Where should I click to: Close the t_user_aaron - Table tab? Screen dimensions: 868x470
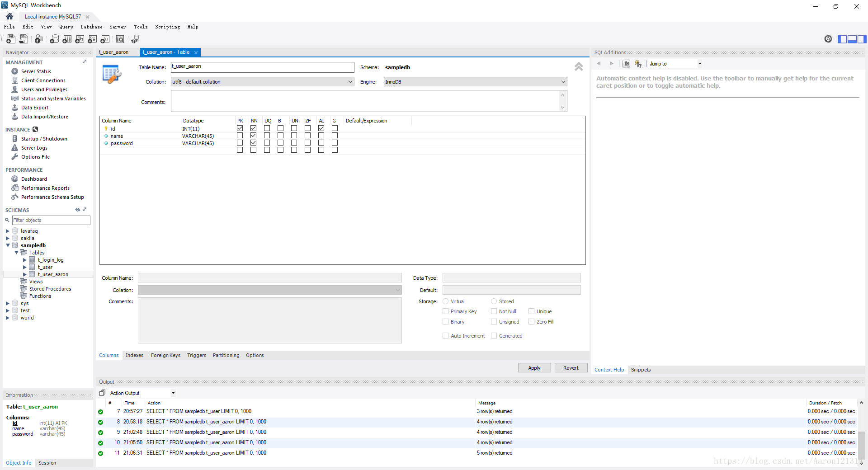196,52
